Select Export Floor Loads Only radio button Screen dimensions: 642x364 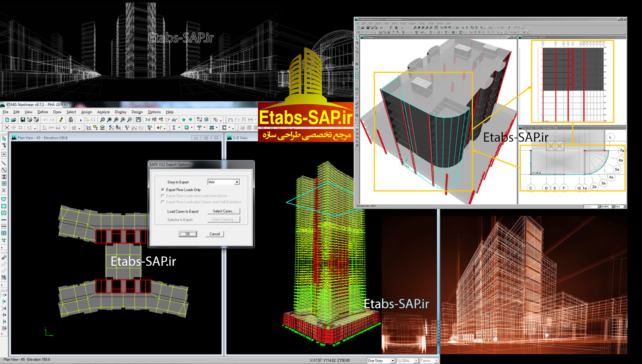162,189
